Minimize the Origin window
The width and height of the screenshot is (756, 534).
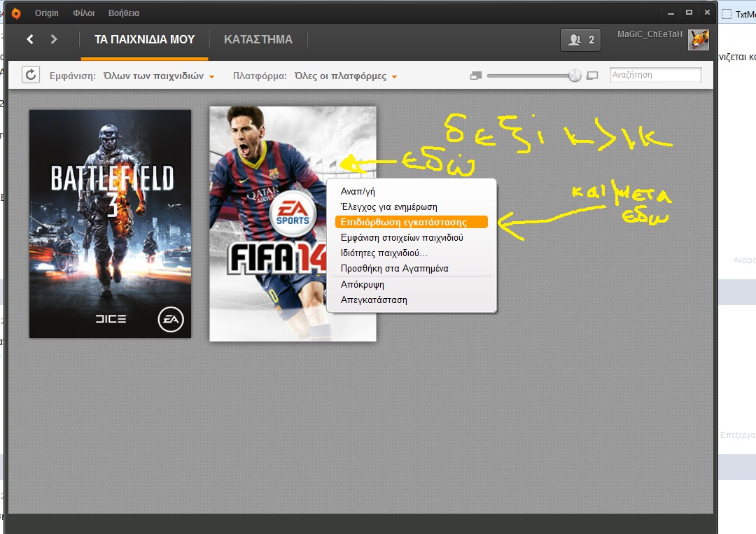click(x=671, y=13)
